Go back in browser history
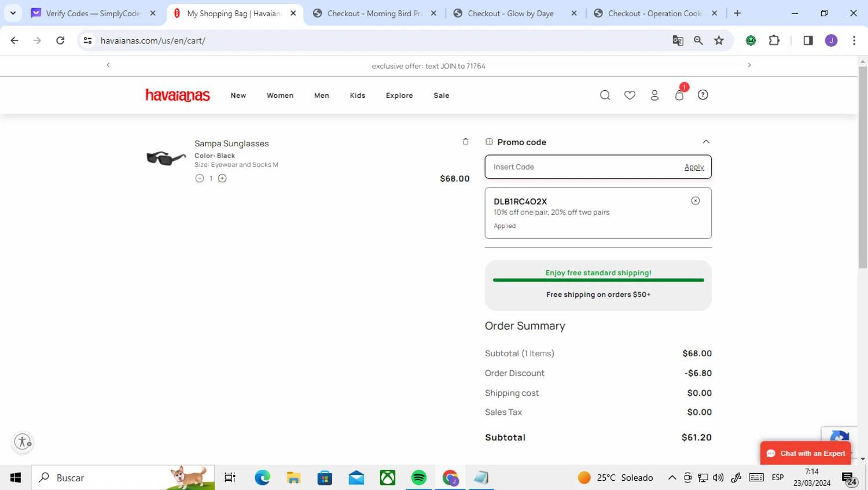Image resolution: width=868 pixels, height=490 pixels. coord(14,40)
